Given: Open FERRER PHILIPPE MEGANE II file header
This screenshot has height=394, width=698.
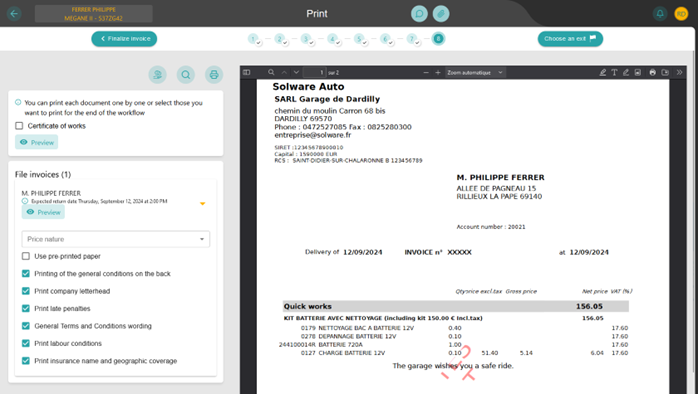Looking at the screenshot, I should (93, 14).
